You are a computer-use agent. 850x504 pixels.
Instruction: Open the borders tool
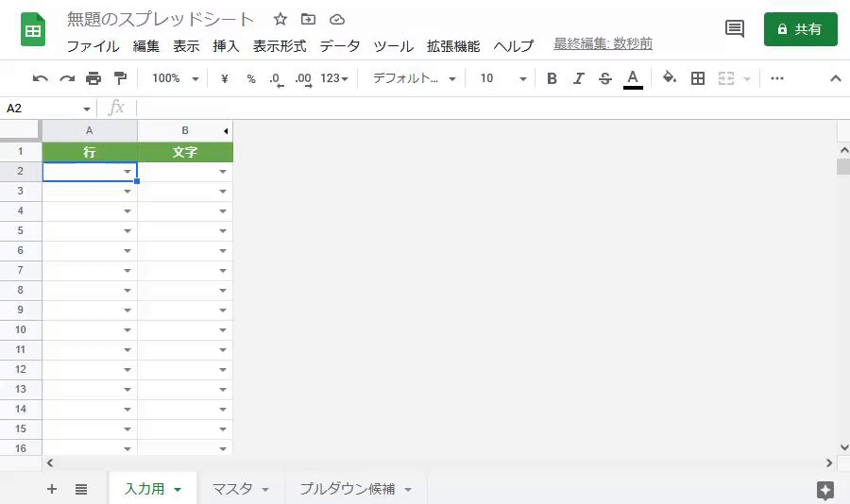point(698,78)
